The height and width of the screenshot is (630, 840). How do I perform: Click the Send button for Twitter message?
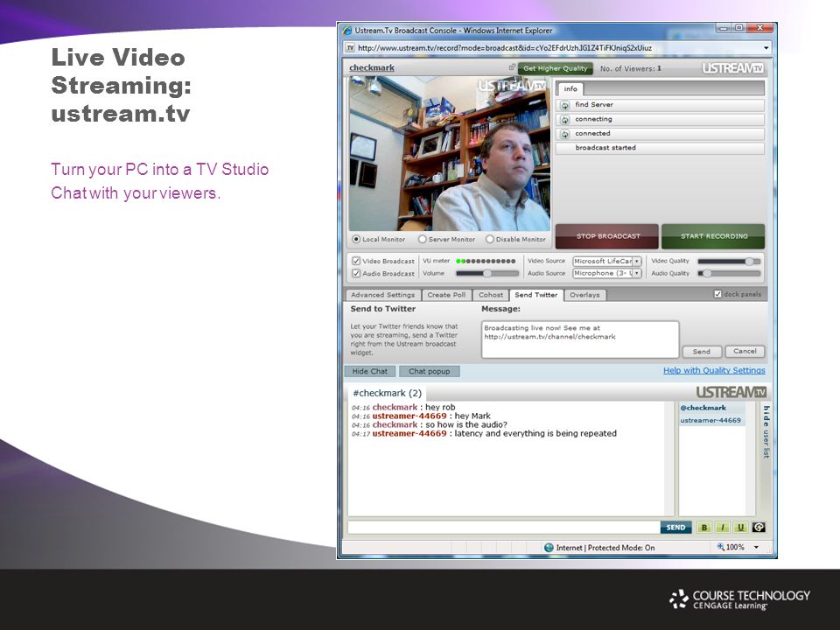(x=701, y=352)
